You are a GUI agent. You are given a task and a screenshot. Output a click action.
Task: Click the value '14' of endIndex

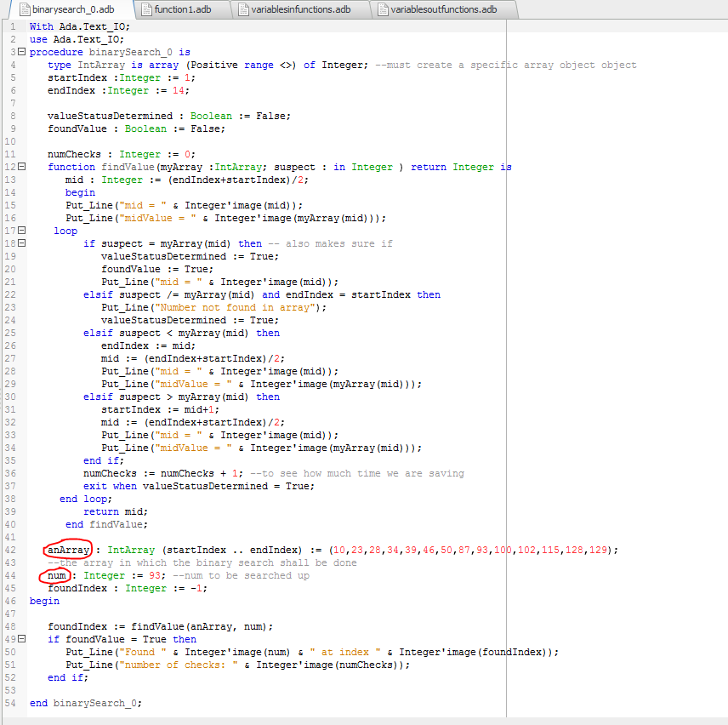(179, 90)
